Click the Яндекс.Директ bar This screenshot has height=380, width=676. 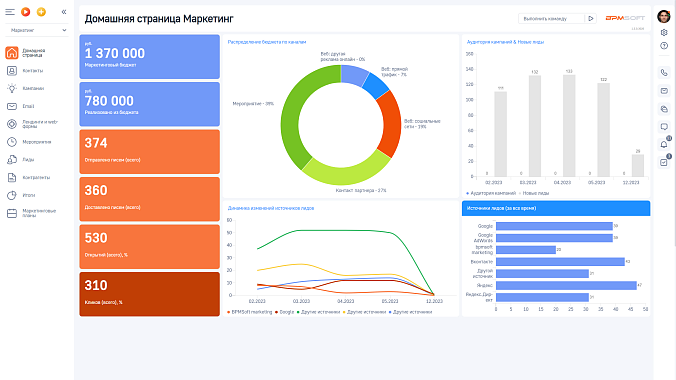(542, 297)
